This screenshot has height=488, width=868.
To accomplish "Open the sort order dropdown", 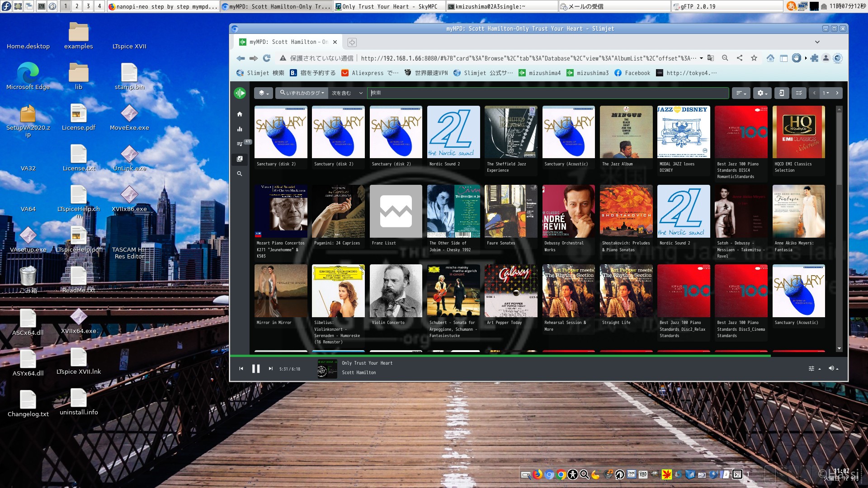I will point(741,93).
